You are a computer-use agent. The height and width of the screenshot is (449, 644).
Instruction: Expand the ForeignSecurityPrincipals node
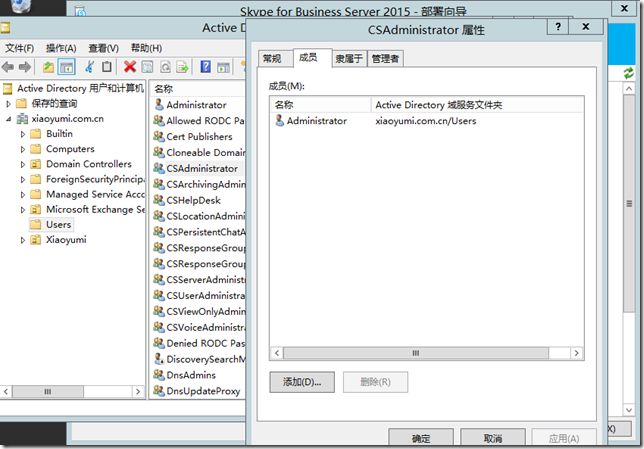[x=23, y=180]
